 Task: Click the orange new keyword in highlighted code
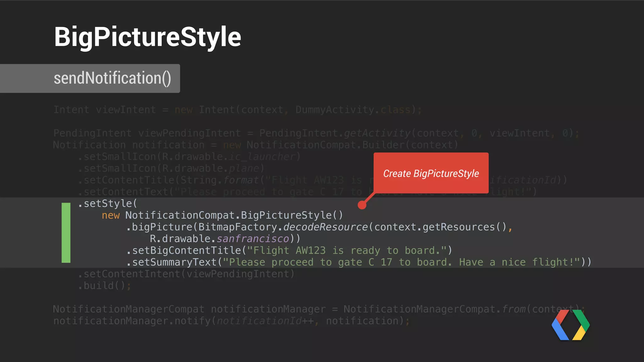coord(111,216)
